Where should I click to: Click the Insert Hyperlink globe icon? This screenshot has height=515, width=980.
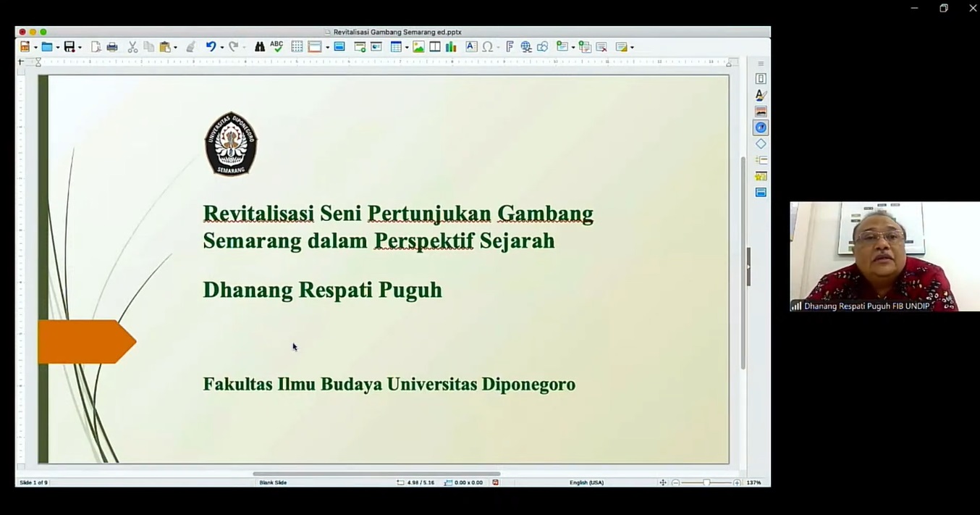[526, 47]
